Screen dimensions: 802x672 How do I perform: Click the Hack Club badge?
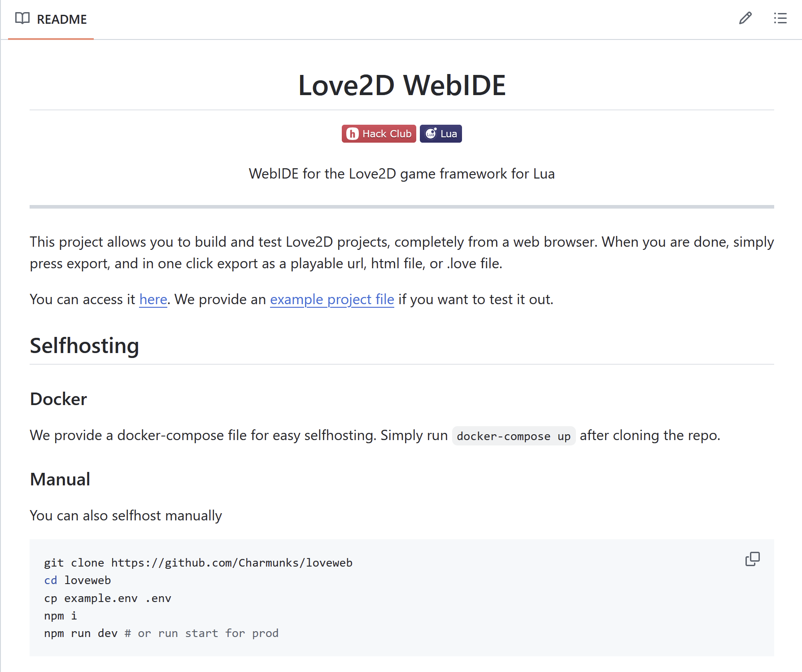click(379, 134)
